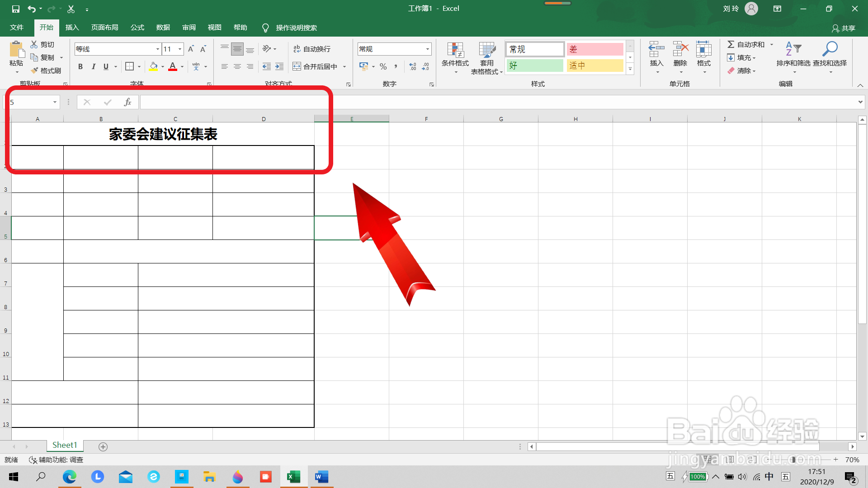The width and height of the screenshot is (868, 488).
Task: Toggle Wrap Text option
Action: [312, 49]
